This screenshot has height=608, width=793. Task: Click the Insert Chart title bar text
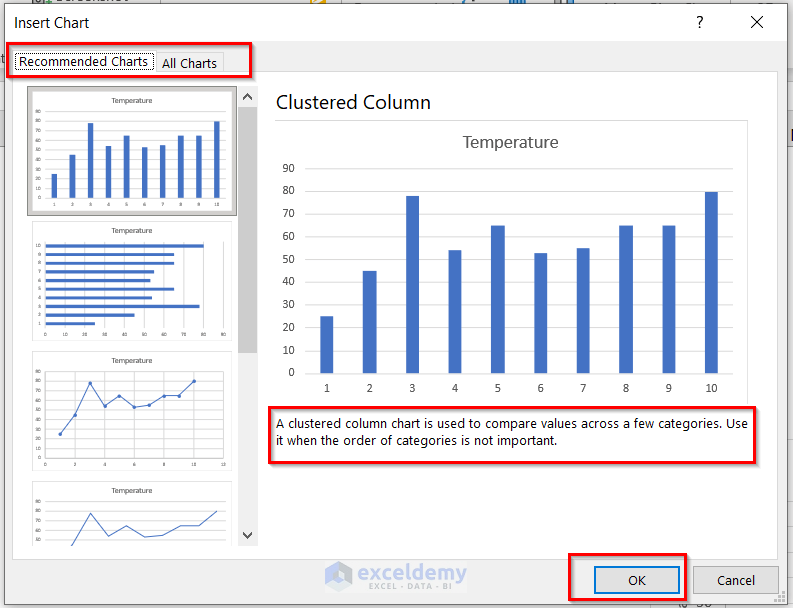point(51,22)
